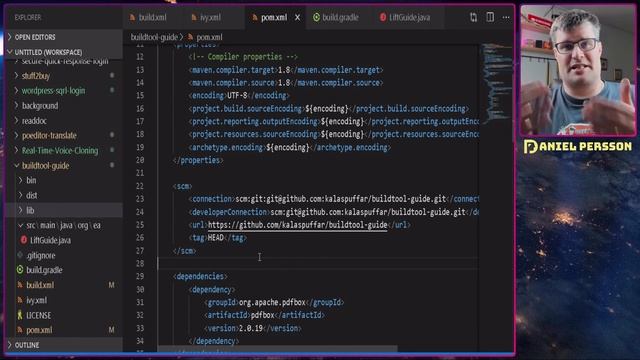This screenshot has height=360, width=640.
Task: Click the LiftGuide.java tab file icon
Action: click(383, 17)
